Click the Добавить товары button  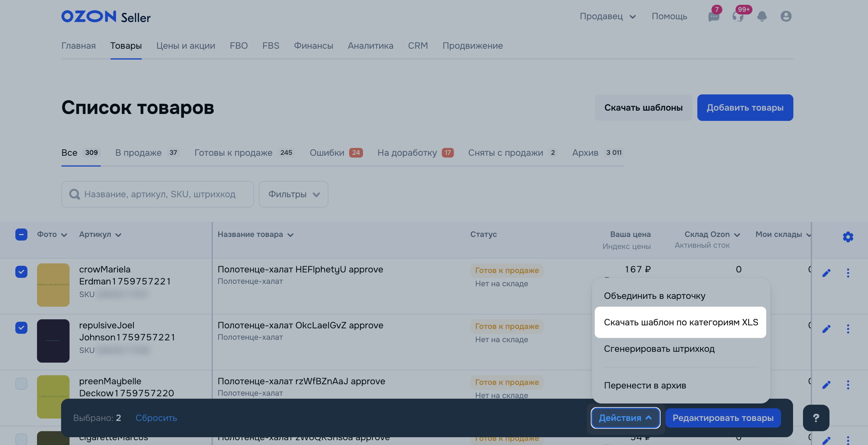[745, 108]
